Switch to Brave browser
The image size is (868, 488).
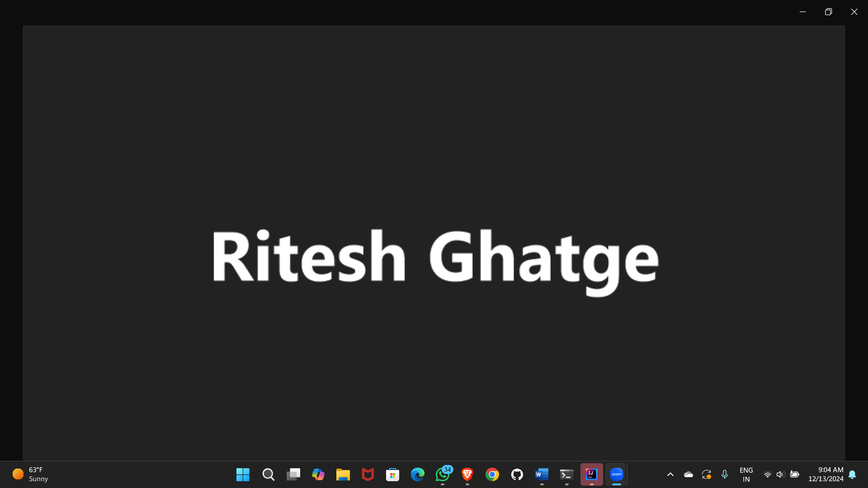point(467,474)
